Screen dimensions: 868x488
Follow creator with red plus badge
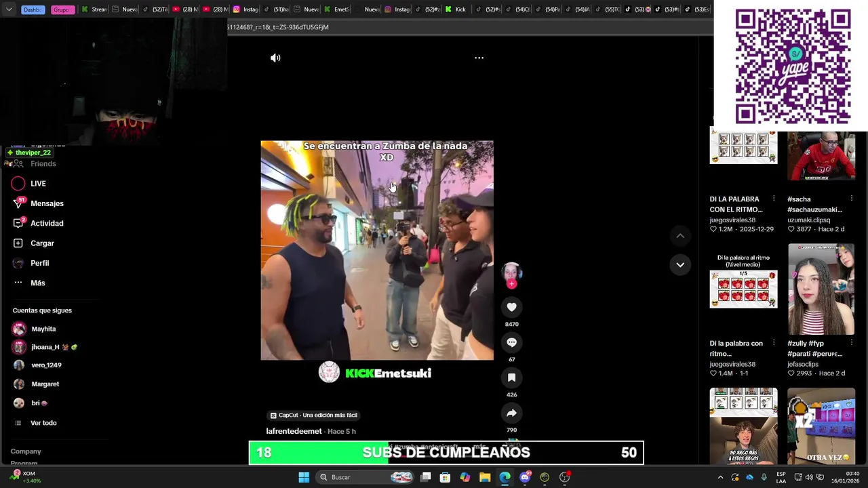coord(511,284)
